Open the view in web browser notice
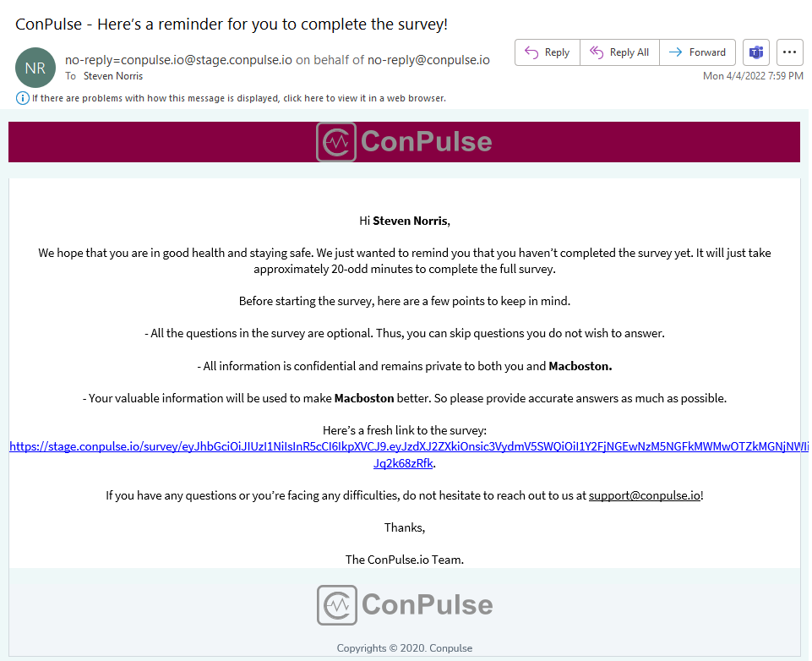The width and height of the screenshot is (812, 661). (x=239, y=98)
